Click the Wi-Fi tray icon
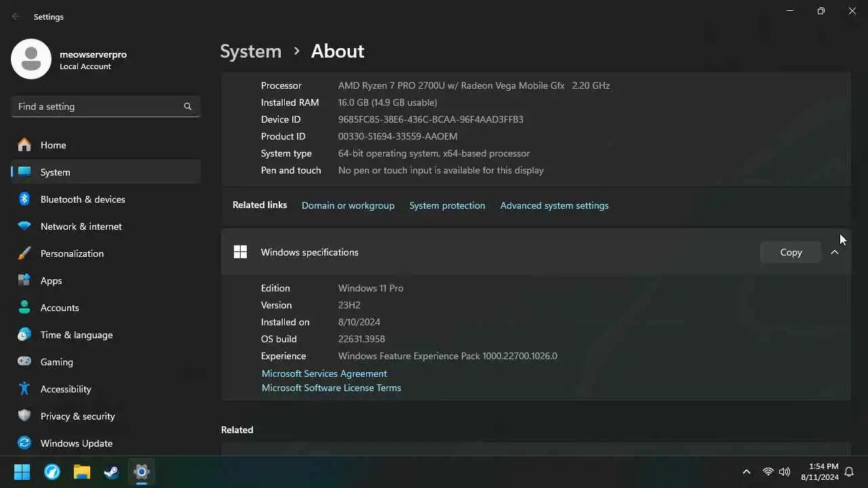The image size is (868, 488). tap(768, 472)
